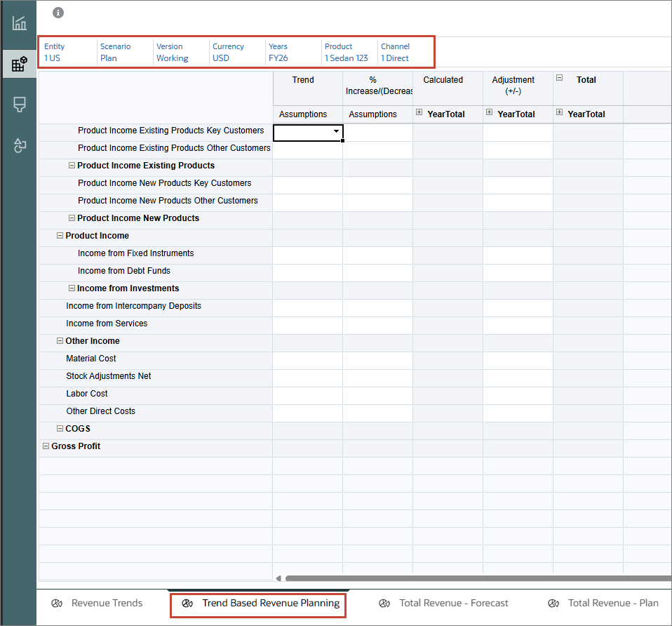Image resolution: width=672 pixels, height=626 pixels.
Task: Click the horizontal scrollbar left arrow
Action: coord(278,578)
